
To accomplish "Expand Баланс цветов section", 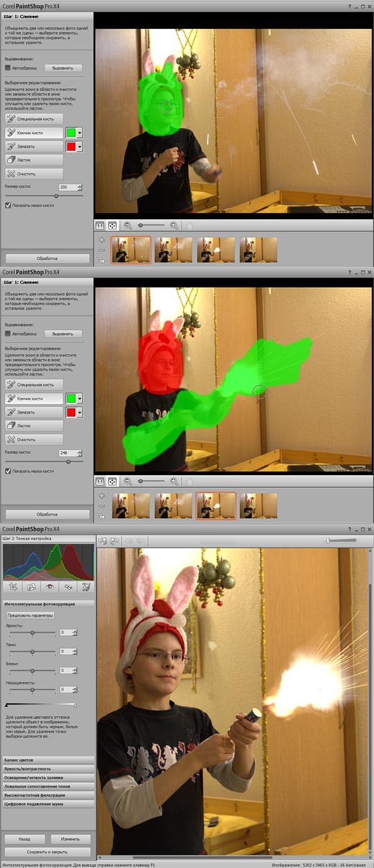I will coord(48,760).
